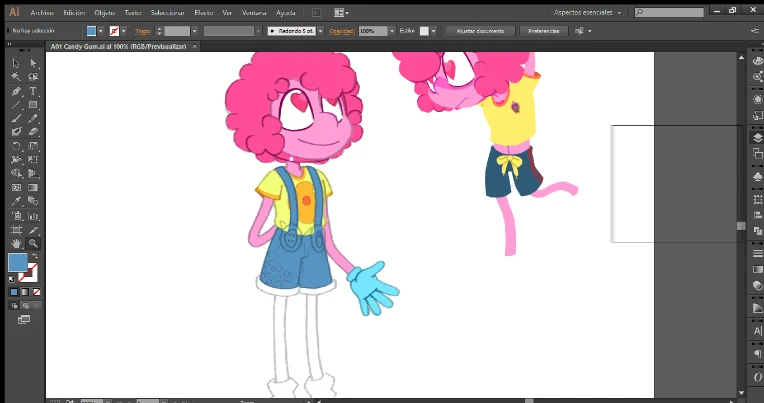
Task: Open the Stroke panel lines icon
Action: [x=757, y=253]
